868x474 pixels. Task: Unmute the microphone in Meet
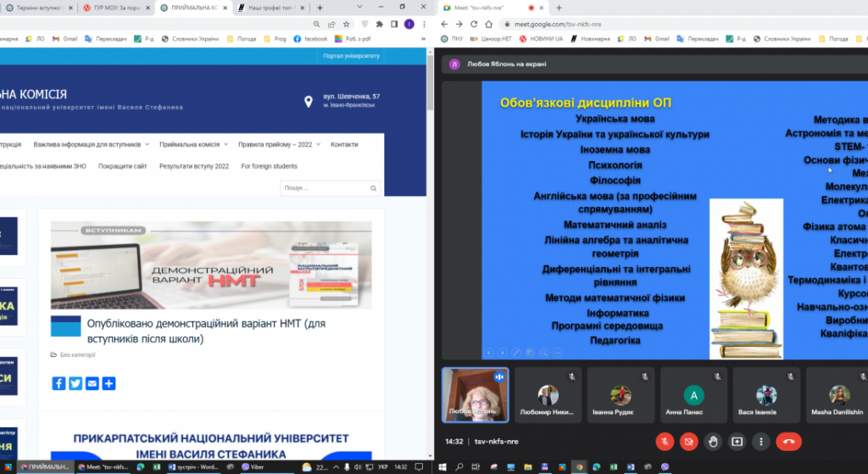click(665, 441)
